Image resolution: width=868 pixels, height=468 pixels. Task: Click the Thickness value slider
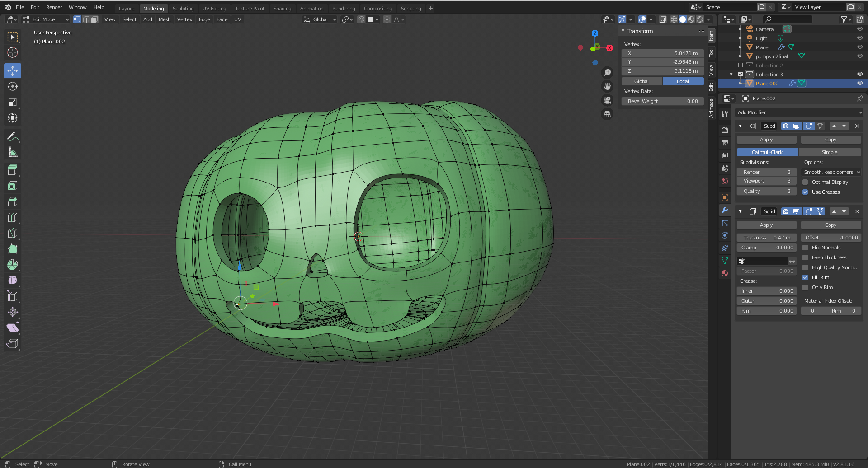coord(766,238)
